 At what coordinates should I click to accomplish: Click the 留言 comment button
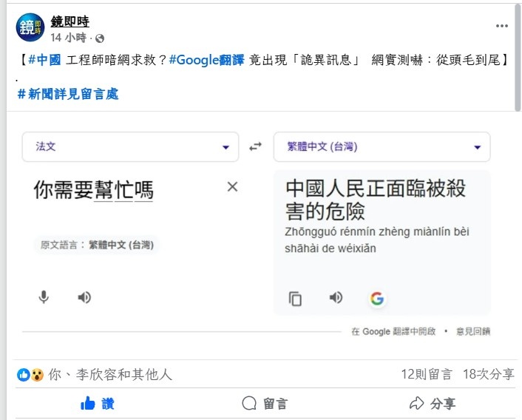point(265,404)
